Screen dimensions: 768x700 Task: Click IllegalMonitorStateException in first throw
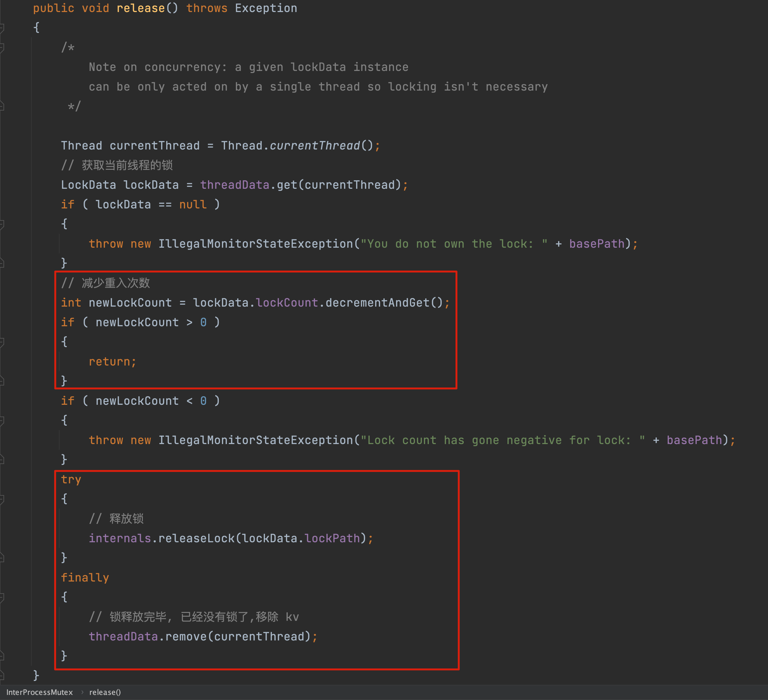(255, 244)
